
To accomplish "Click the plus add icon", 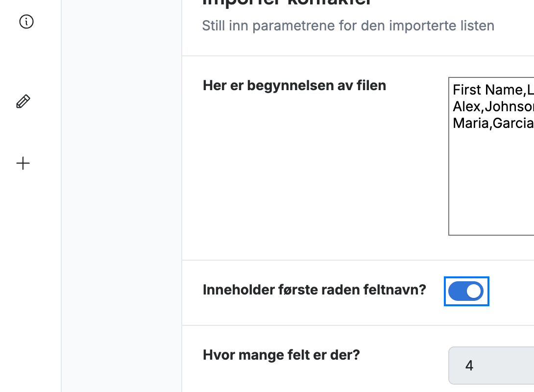I will [23, 164].
